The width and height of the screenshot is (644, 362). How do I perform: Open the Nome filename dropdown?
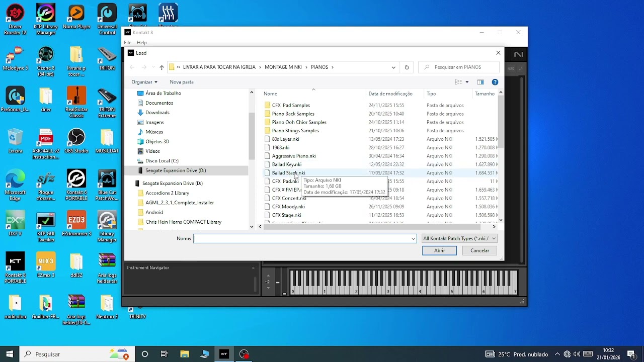point(414,239)
